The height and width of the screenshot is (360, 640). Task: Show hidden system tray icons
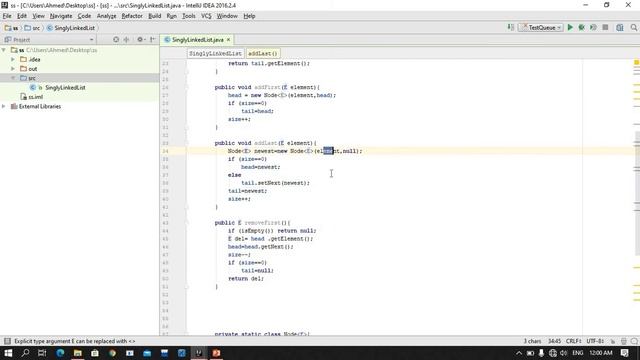(x=519, y=353)
